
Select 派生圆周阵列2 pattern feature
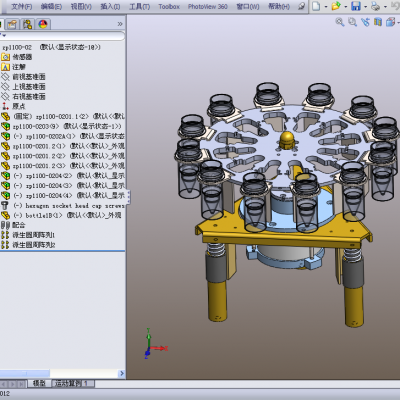28,245
